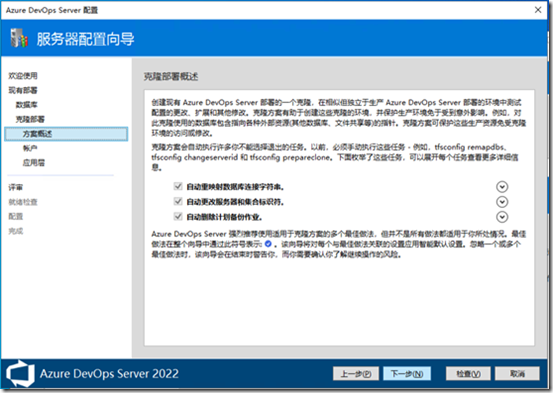Toggle 自动更改服务器和集合标识符 checkbox
Screen dimensions: 553x393
[178, 201]
